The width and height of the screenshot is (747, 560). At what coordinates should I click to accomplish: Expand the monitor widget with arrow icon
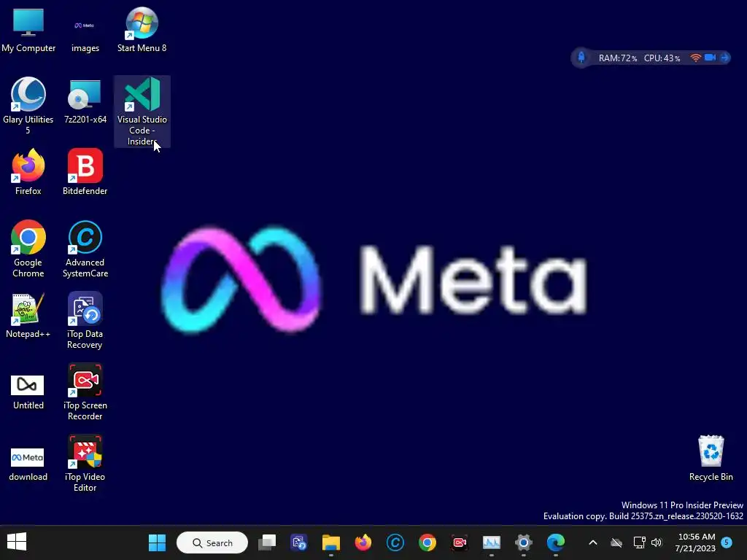[724, 58]
